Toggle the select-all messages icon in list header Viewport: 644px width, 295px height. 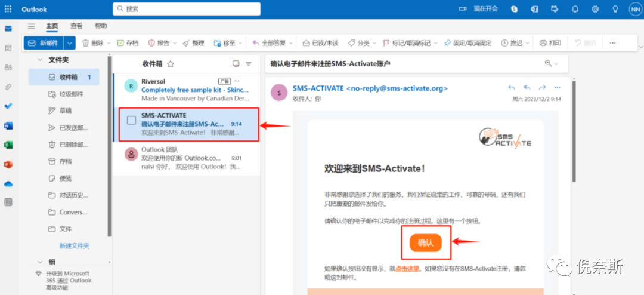click(236, 64)
